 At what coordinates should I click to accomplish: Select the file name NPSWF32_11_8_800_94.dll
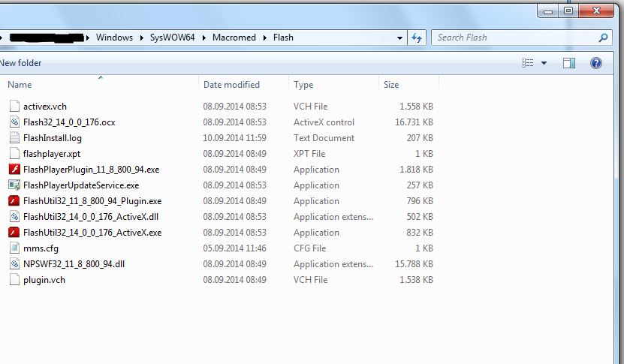click(x=74, y=264)
